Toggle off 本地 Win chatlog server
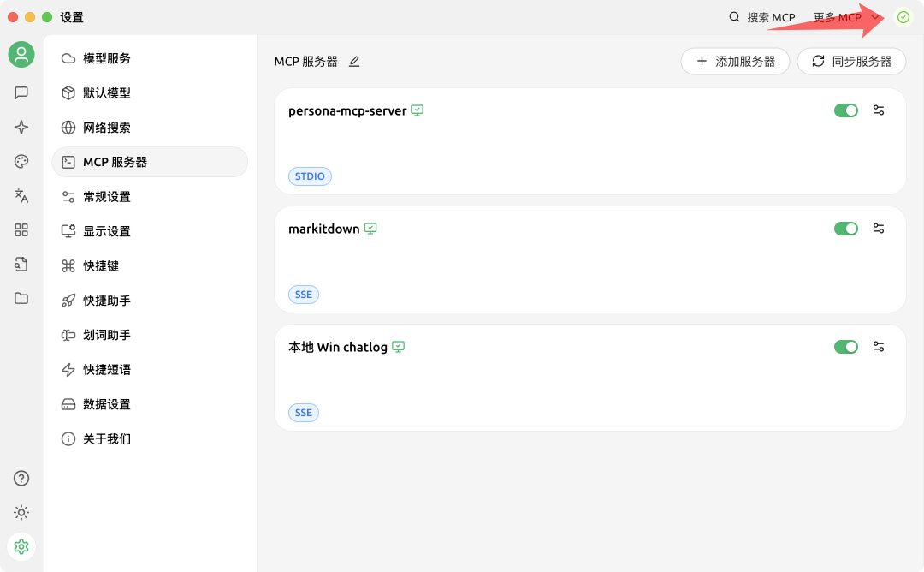924x572 pixels. click(845, 347)
